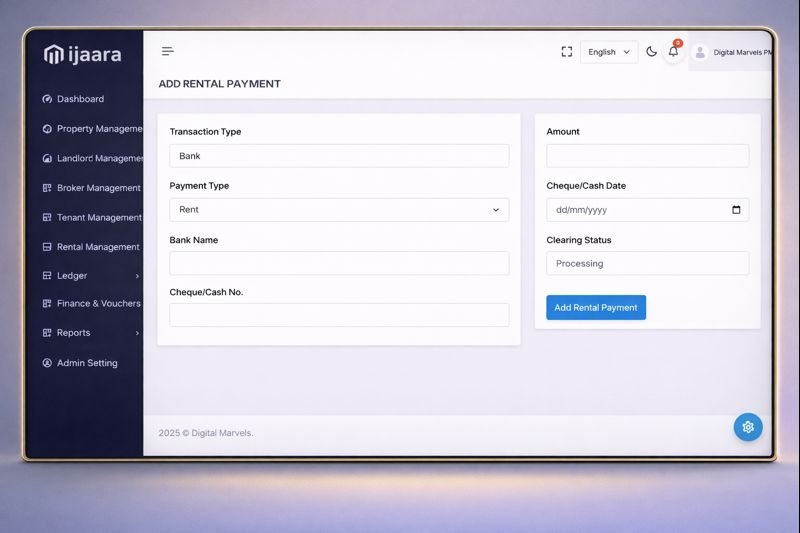The image size is (800, 533).
Task: Click the Clearing Status Processing field
Action: pyautogui.click(x=647, y=263)
